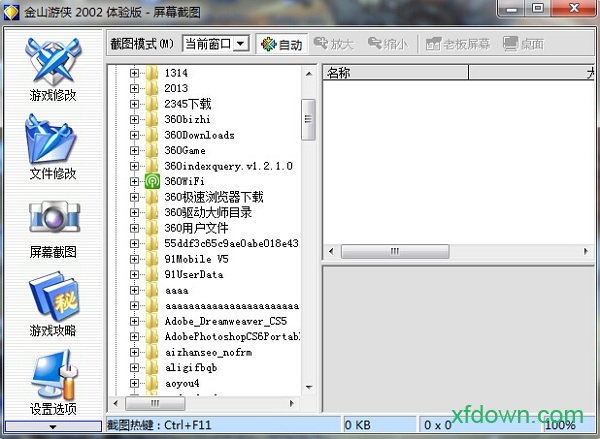Click the 桌面 desktop toolbar button
600x439 pixels.
[523, 44]
